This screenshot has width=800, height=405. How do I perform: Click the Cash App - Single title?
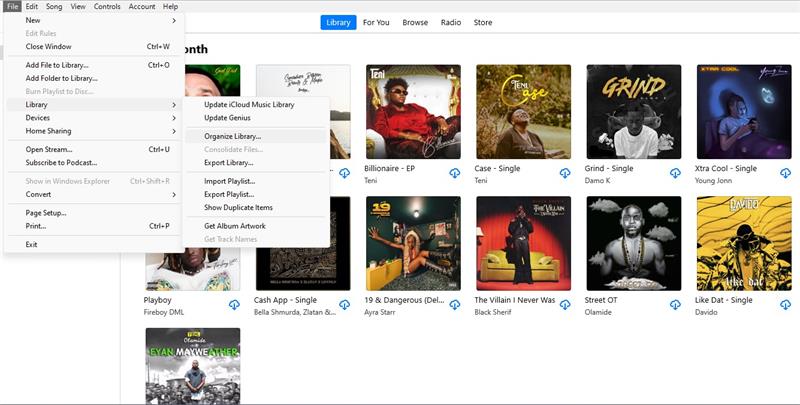285,300
